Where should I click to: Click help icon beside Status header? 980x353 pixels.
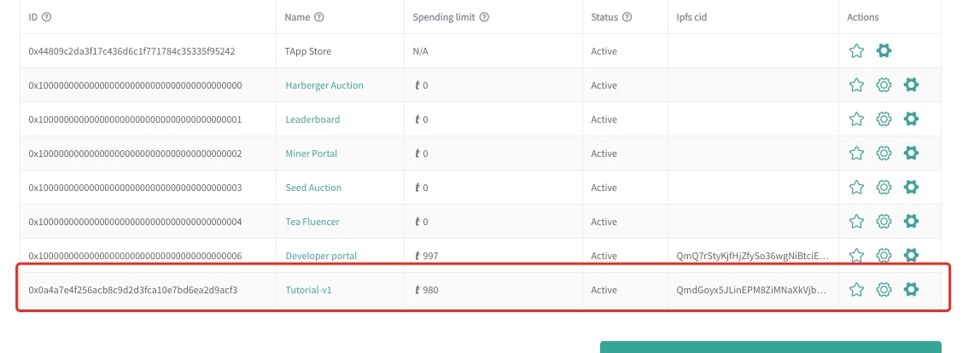(x=627, y=17)
